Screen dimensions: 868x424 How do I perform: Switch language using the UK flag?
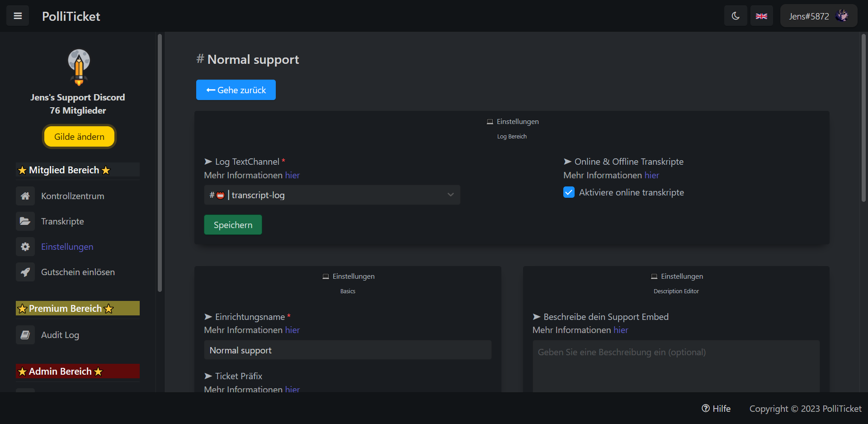click(761, 16)
